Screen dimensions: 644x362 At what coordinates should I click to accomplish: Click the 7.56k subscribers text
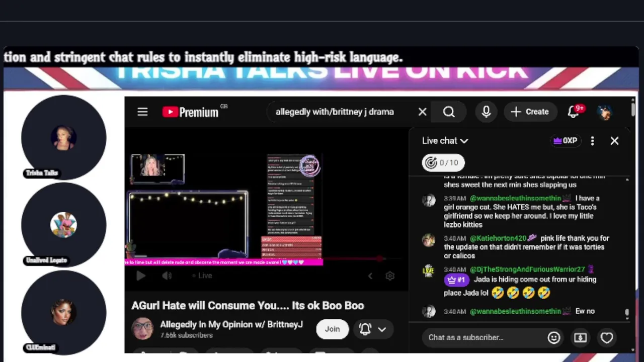click(186, 335)
